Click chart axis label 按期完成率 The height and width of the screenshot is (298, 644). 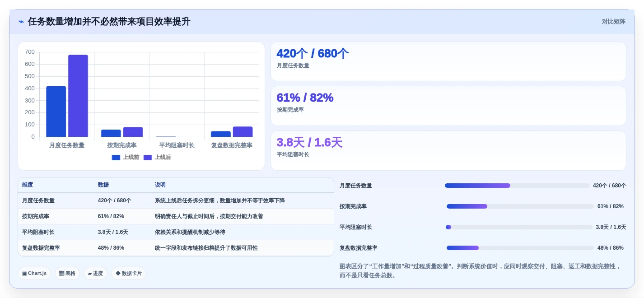coord(122,145)
